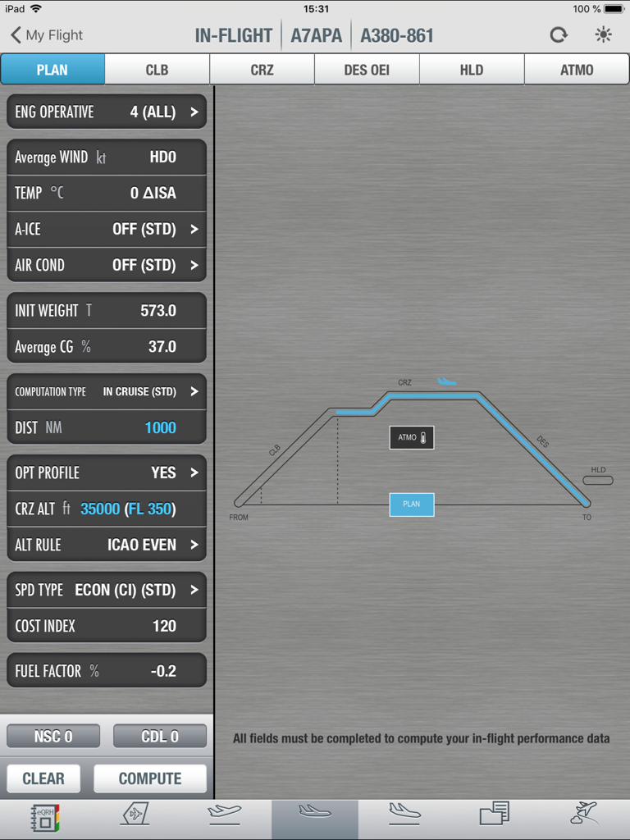Tap the A380-861 aircraft type label

click(396, 36)
